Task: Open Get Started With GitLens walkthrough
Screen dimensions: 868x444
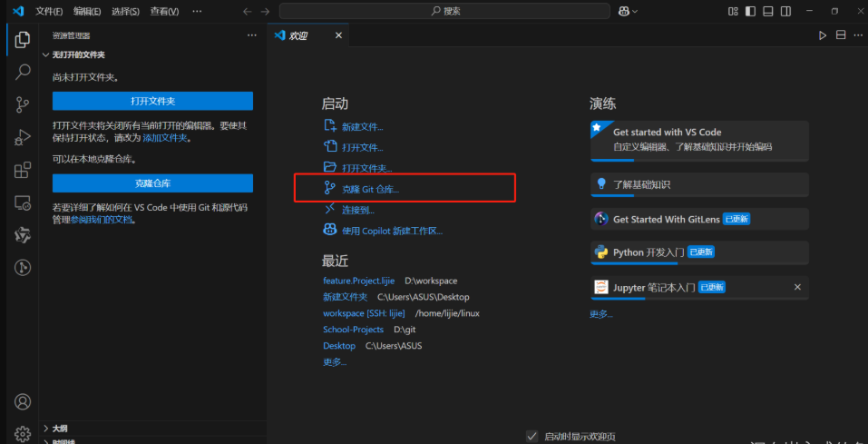Action: 699,219
